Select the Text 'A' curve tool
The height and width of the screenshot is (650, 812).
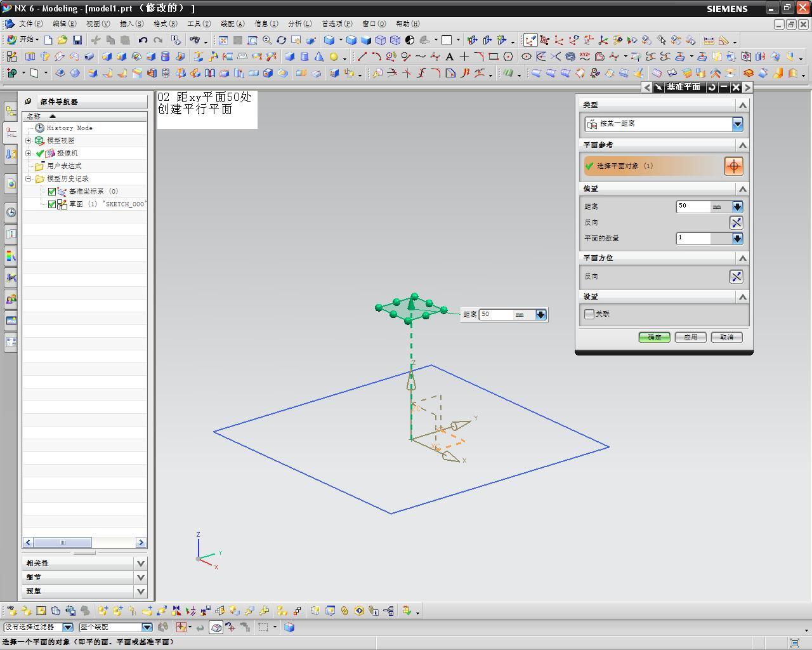[x=450, y=56]
